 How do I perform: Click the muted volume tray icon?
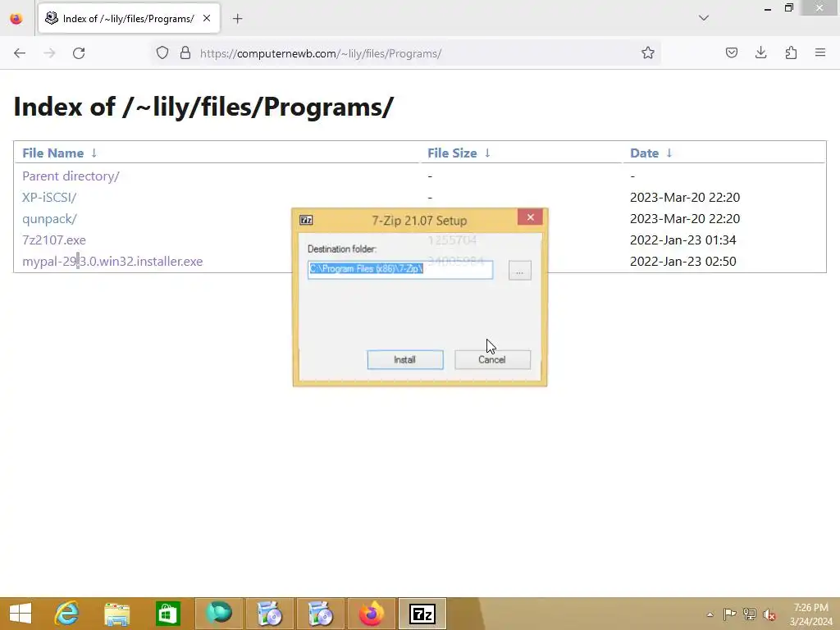pos(769,614)
